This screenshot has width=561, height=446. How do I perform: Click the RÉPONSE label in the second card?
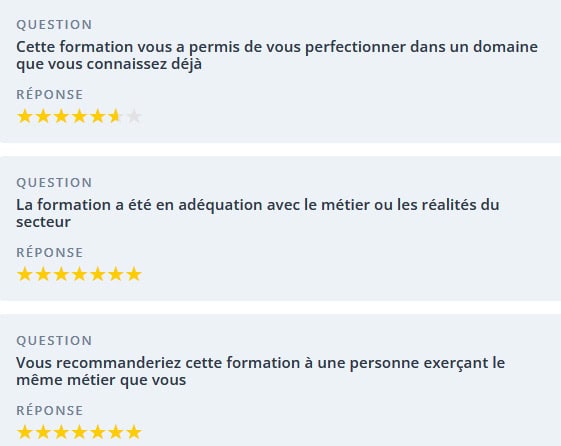point(50,253)
